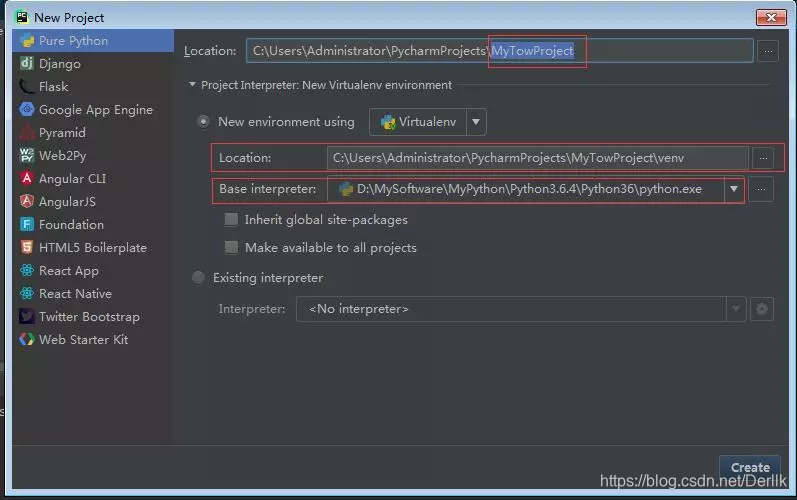
Task: Browse for base interpreter executable
Action: pos(761,189)
